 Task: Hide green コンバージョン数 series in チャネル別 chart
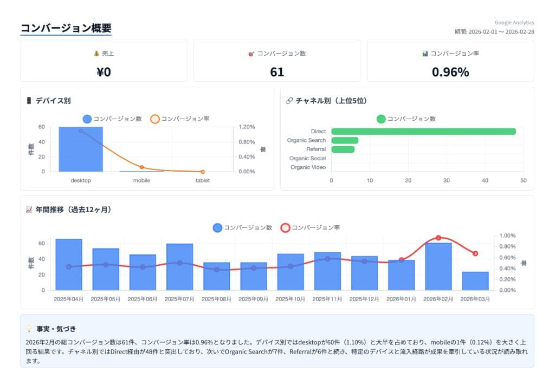point(381,119)
